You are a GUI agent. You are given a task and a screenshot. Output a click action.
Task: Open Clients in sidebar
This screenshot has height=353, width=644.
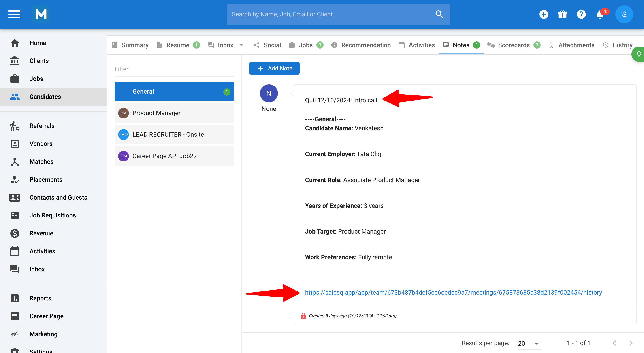click(x=53, y=61)
